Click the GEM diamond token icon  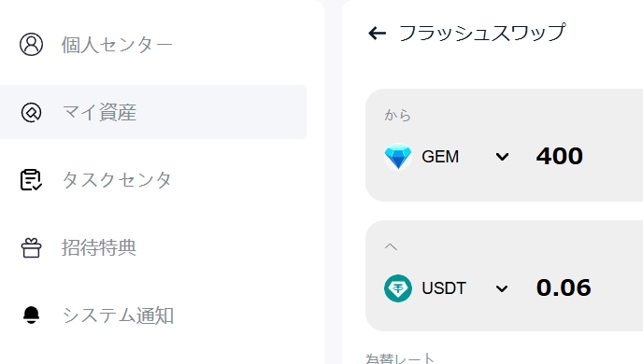click(x=398, y=157)
